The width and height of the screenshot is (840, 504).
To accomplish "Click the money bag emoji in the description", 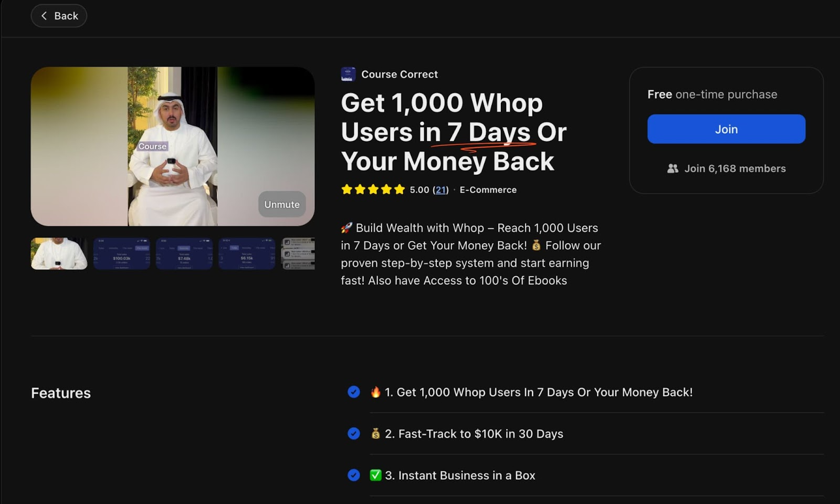I will (536, 245).
